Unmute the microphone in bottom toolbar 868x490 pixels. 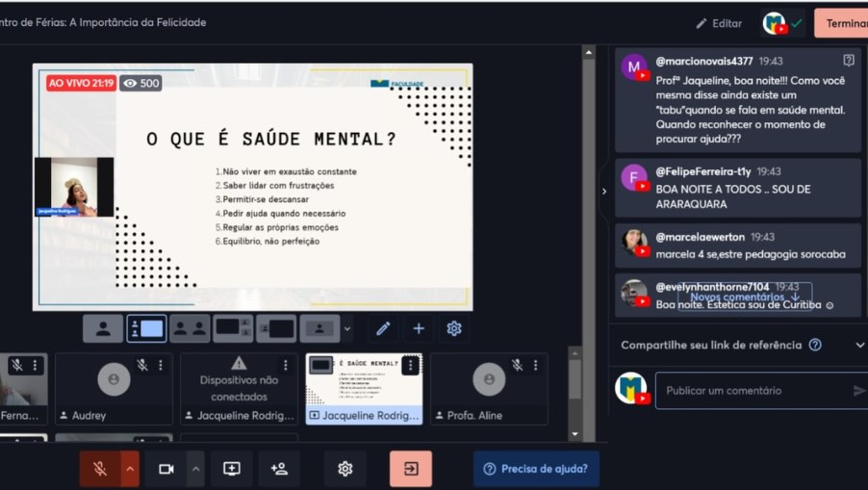[x=99, y=469]
